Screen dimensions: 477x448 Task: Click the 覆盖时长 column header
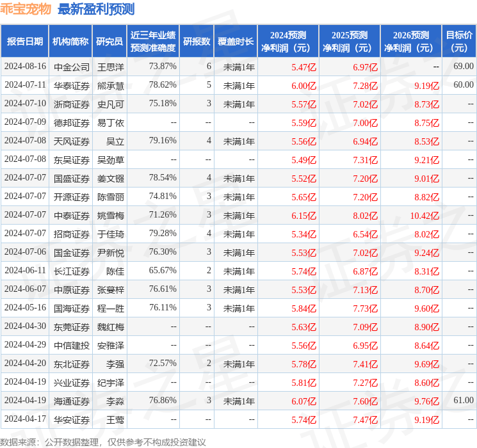(x=236, y=42)
